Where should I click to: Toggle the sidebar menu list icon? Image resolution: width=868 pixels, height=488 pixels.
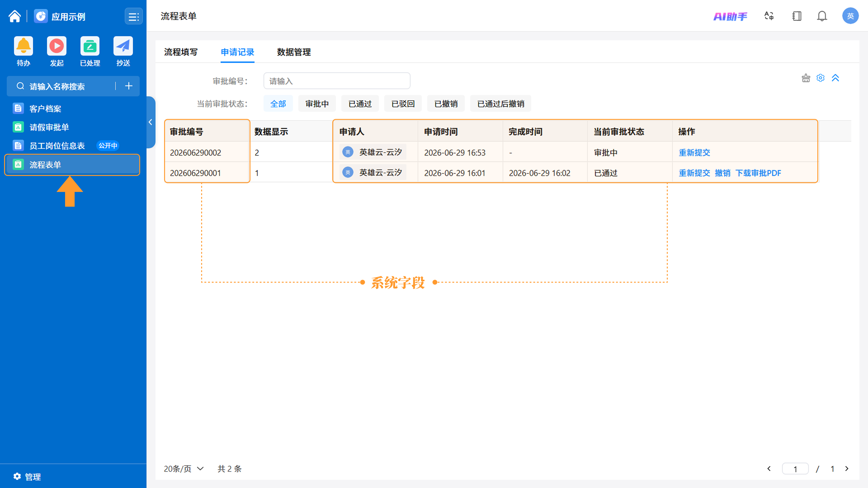click(133, 16)
